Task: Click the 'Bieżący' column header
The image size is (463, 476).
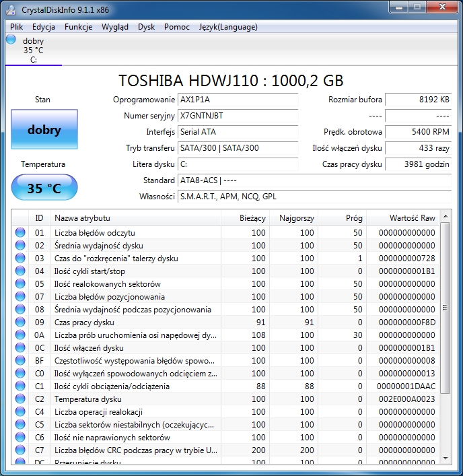Action: coord(245,218)
